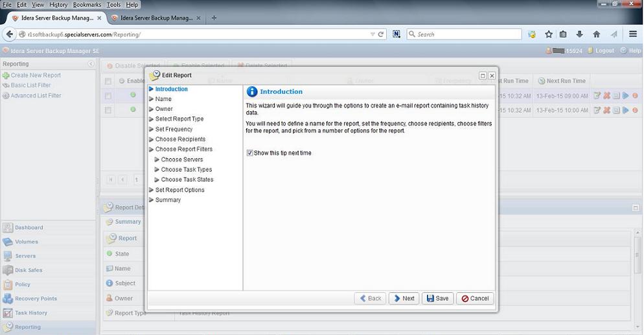
Task: Go to the Summary wizard step
Action: pyautogui.click(x=168, y=200)
